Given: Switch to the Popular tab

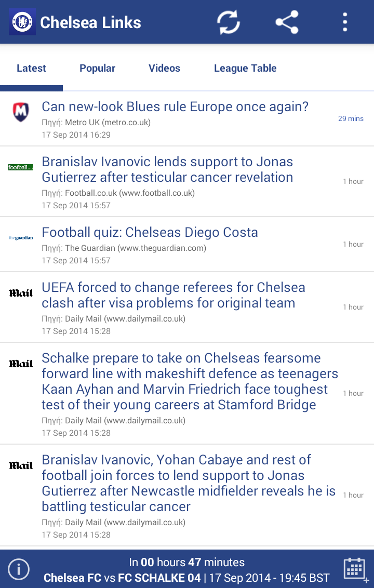Looking at the screenshot, I should coord(97,68).
